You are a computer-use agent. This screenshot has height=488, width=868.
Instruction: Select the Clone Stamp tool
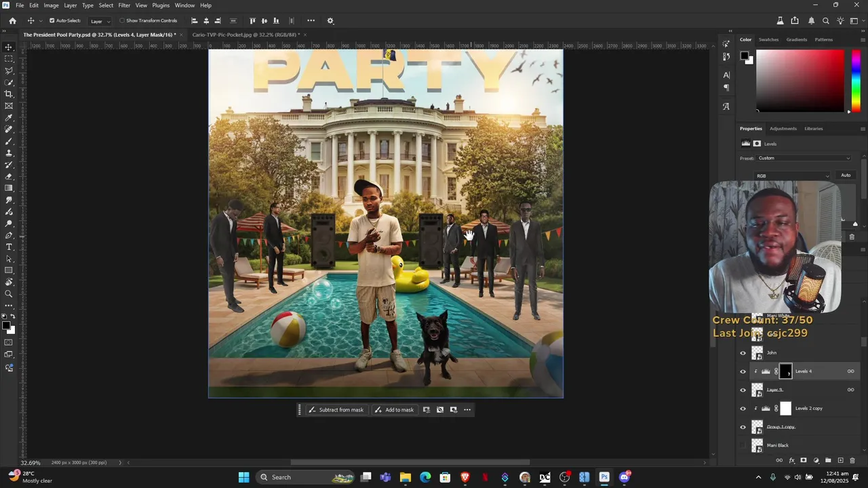point(9,153)
